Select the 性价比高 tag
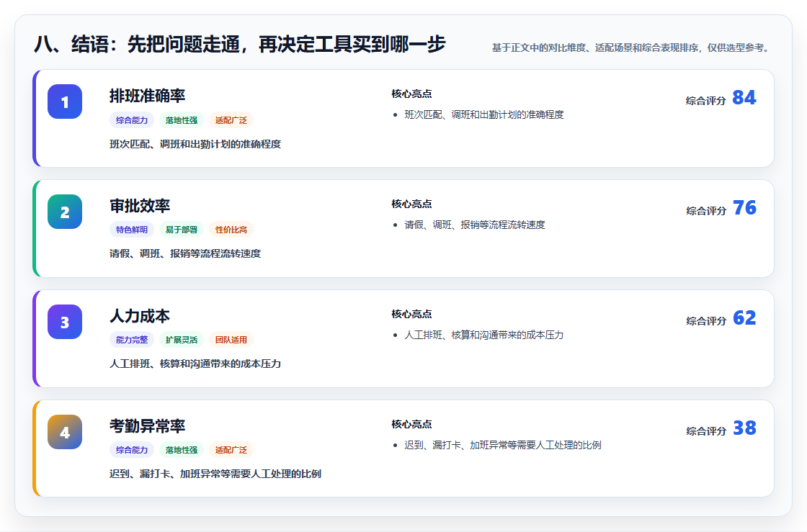The image size is (807, 532). point(231,230)
